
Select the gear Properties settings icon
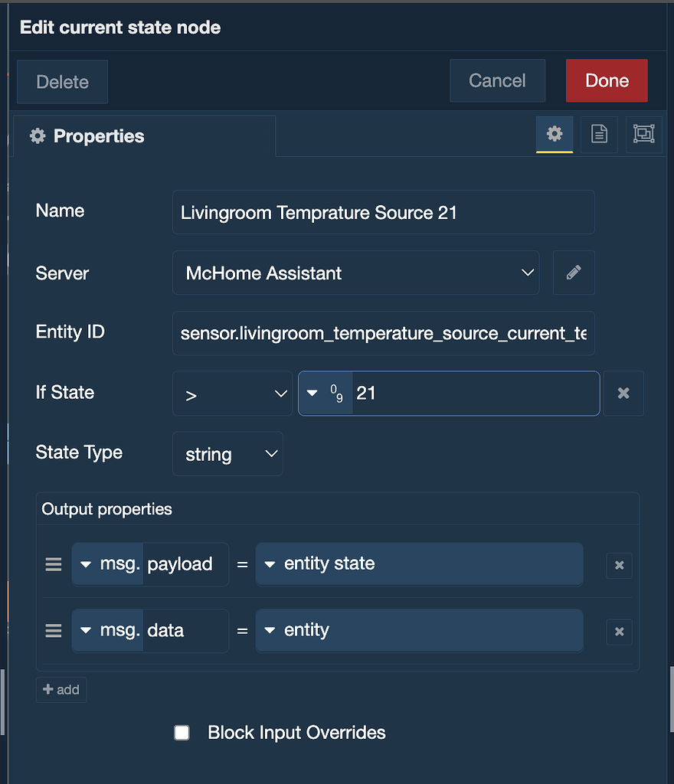(554, 134)
